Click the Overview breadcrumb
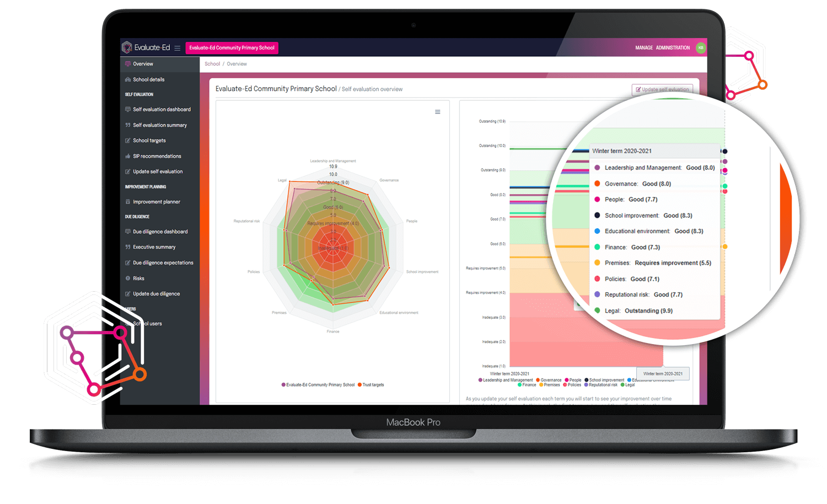Viewport: 827px width, 504px height. pyautogui.click(x=237, y=64)
